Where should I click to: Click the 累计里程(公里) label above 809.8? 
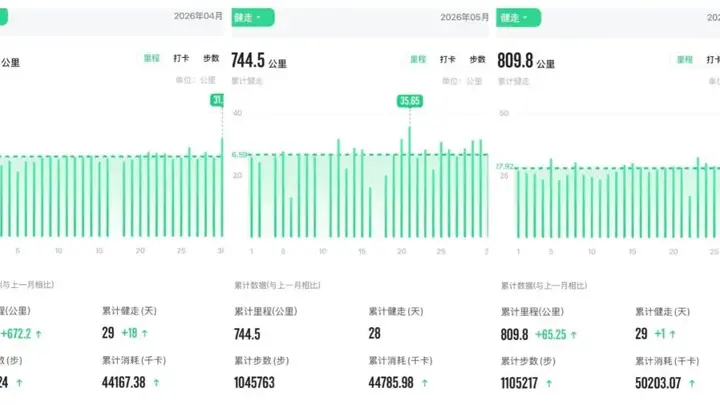(x=532, y=312)
